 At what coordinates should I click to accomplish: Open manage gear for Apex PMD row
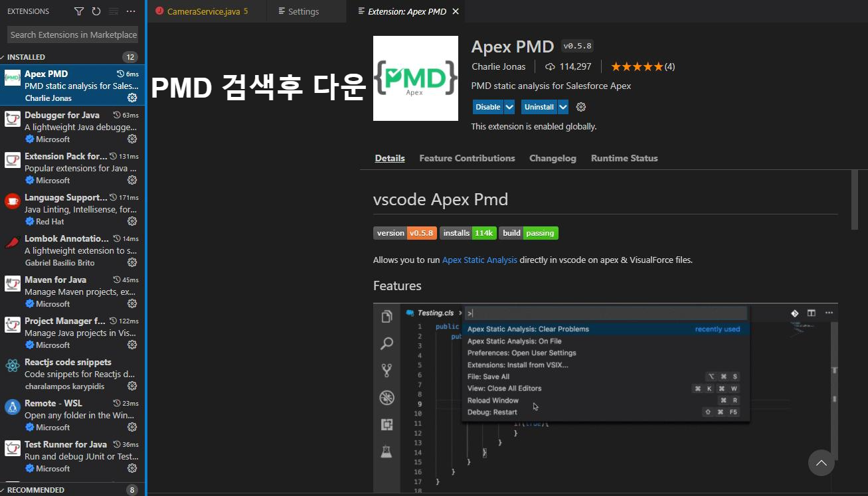(132, 98)
